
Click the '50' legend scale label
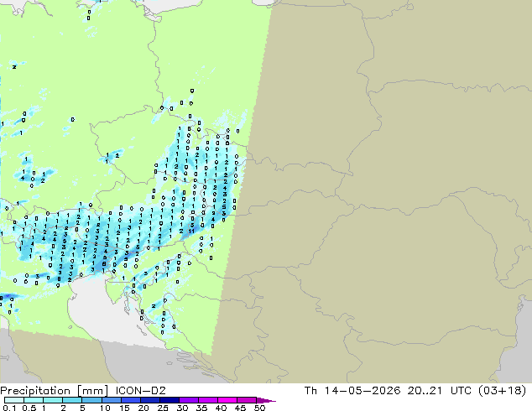pos(259,408)
